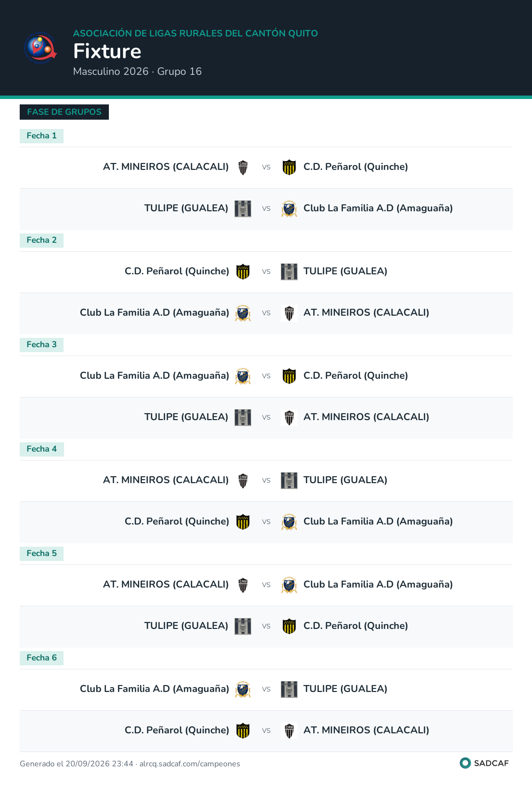The height and width of the screenshot is (789, 532).
Task: Select the FASE DE GRUPOS label
Action: (x=64, y=112)
